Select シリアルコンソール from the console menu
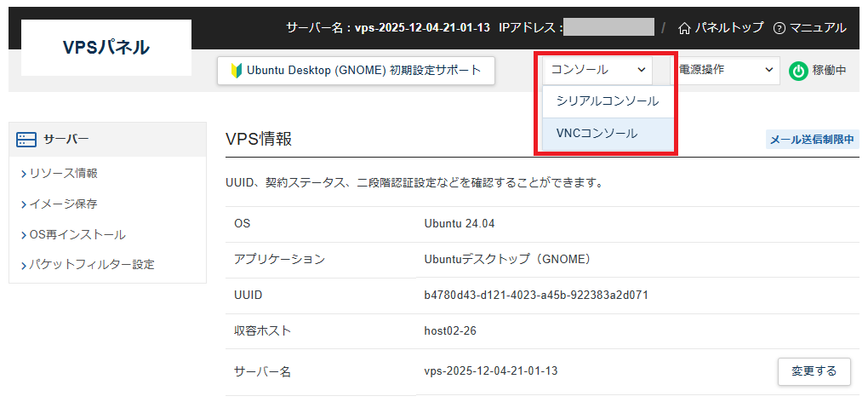The width and height of the screenshot is (868, 402). pyautogui.click(x=607, y=100)
